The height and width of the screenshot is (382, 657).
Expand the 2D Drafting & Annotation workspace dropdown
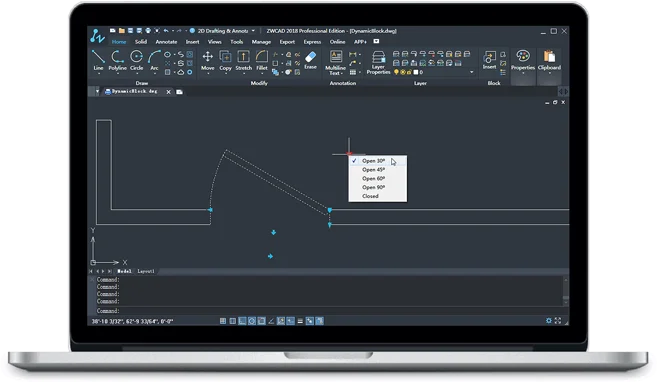(x=253, y=31)
